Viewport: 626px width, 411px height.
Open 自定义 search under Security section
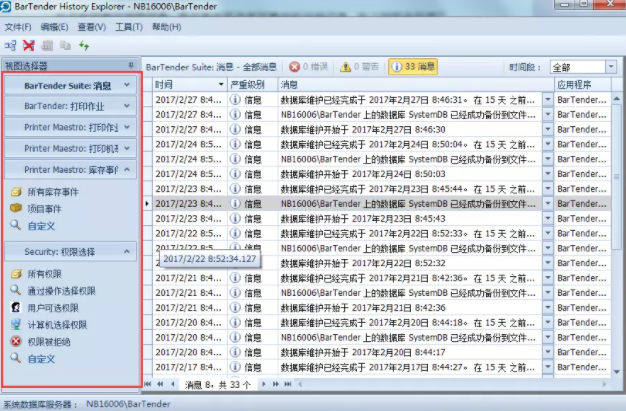[x=41, y=359]
